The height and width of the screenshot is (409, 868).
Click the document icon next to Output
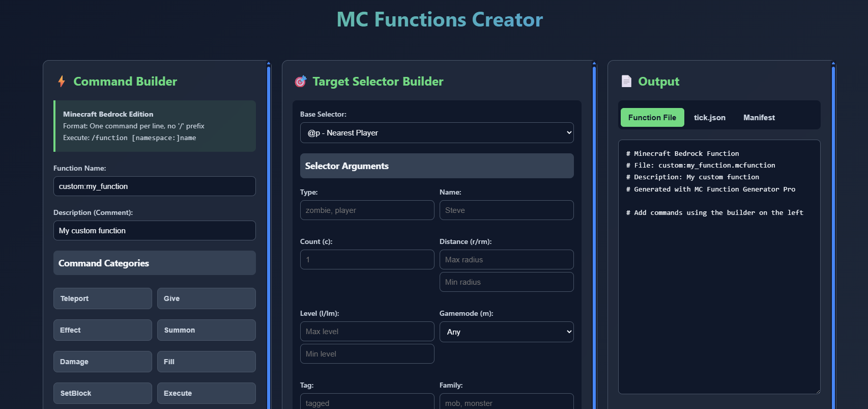tap(626, 81)
